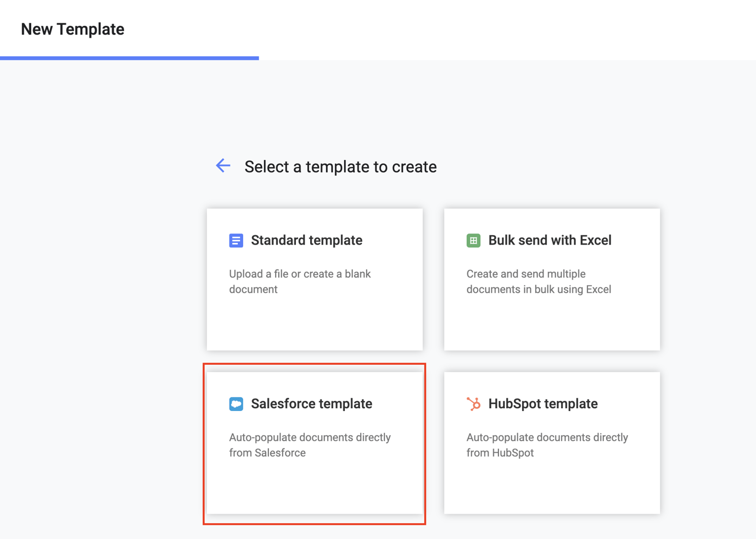
Task: Select the Salesforce template option
Action: point(315,443)
